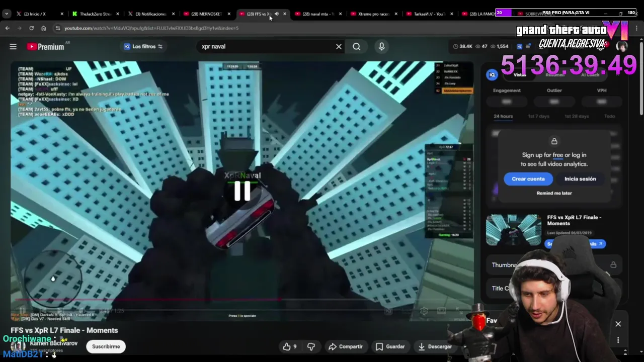Open FFS vs XpR thumbnail in panel
The image size is (644, 362).
click(x=513, y=230)
